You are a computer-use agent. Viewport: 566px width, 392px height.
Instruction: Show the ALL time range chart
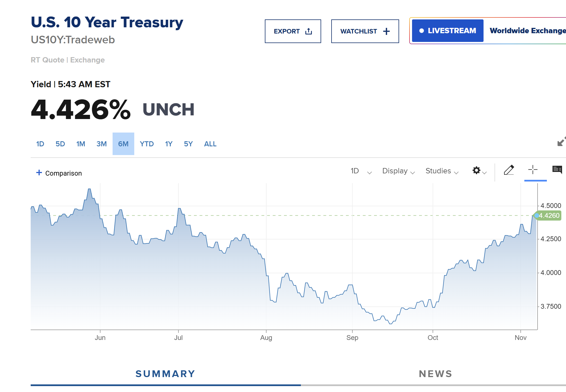tap(210, 144)
